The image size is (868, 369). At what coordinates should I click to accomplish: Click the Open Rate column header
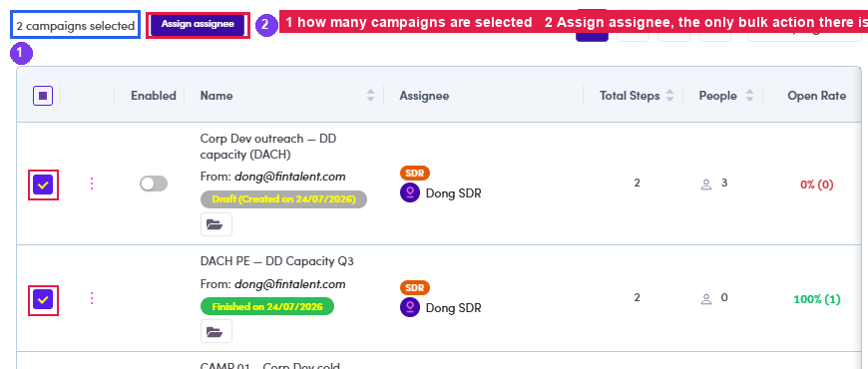(x=816, y=96)
